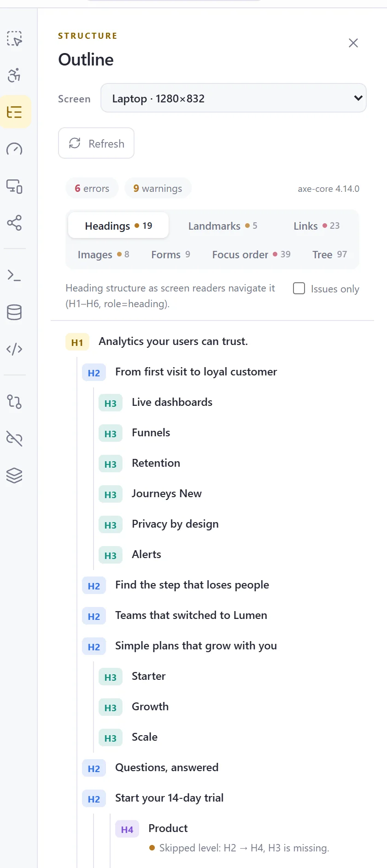Open the Screen size dropdown

(234, 98)
